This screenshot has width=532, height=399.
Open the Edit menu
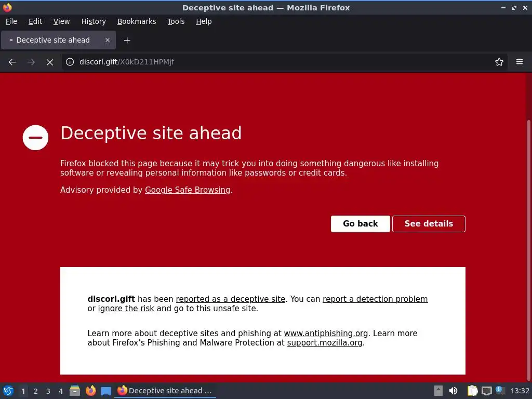(35, 21)
